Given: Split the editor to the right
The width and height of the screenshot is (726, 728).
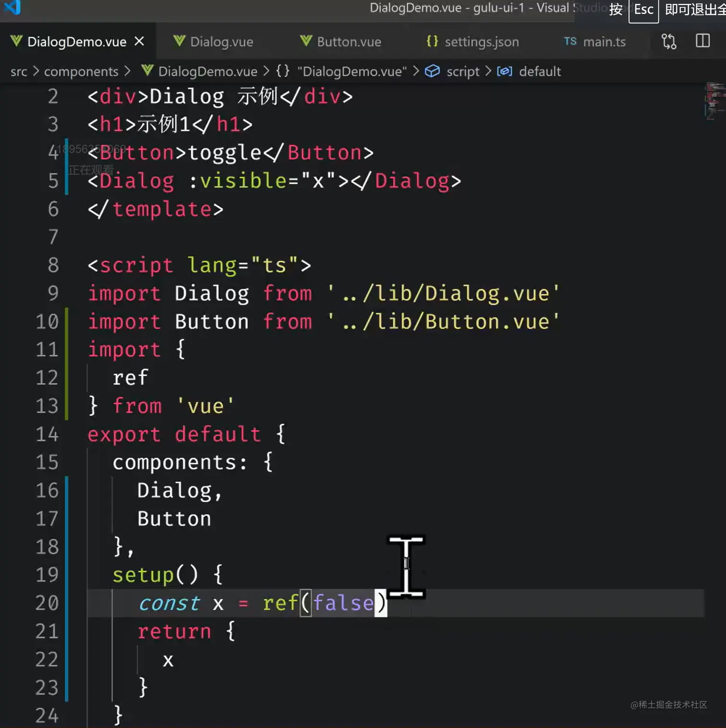Looking at the screenshot, I should 703,41.
